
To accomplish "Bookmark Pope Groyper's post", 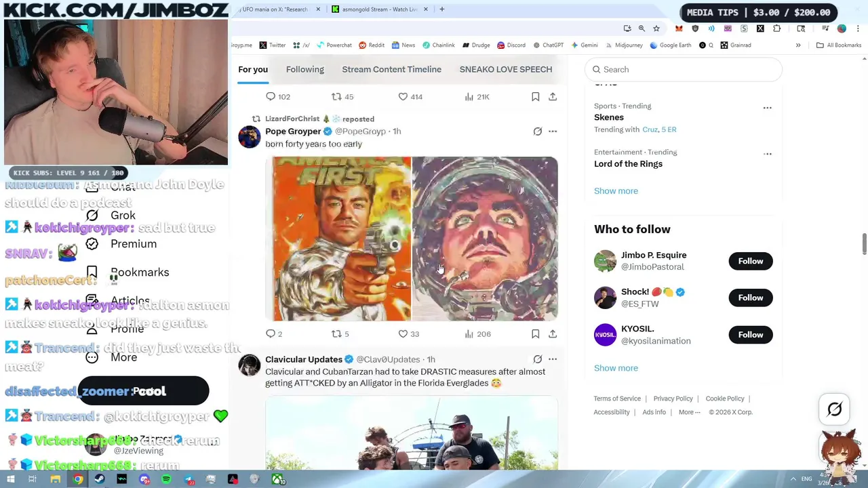I will 535,333.
